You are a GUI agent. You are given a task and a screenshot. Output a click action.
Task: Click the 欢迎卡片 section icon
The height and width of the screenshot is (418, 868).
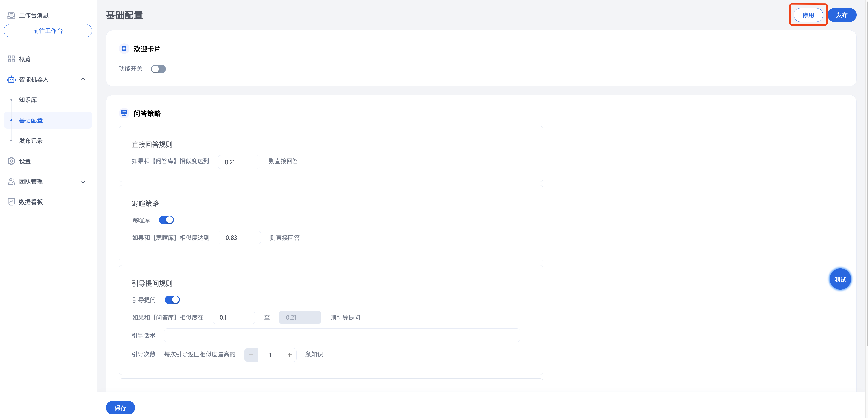[124, 49]
